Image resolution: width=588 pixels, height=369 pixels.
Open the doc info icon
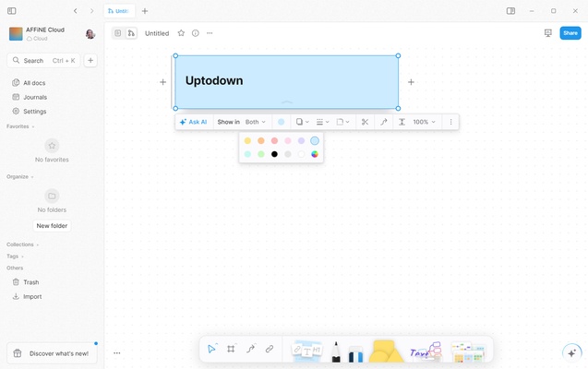[x=196, y=33]
